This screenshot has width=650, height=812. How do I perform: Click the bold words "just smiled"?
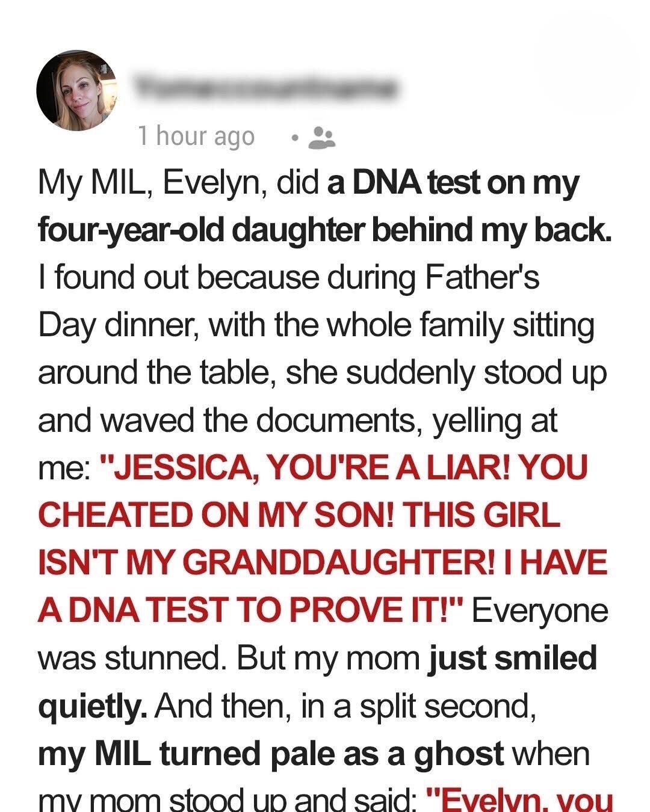[512, 658]
